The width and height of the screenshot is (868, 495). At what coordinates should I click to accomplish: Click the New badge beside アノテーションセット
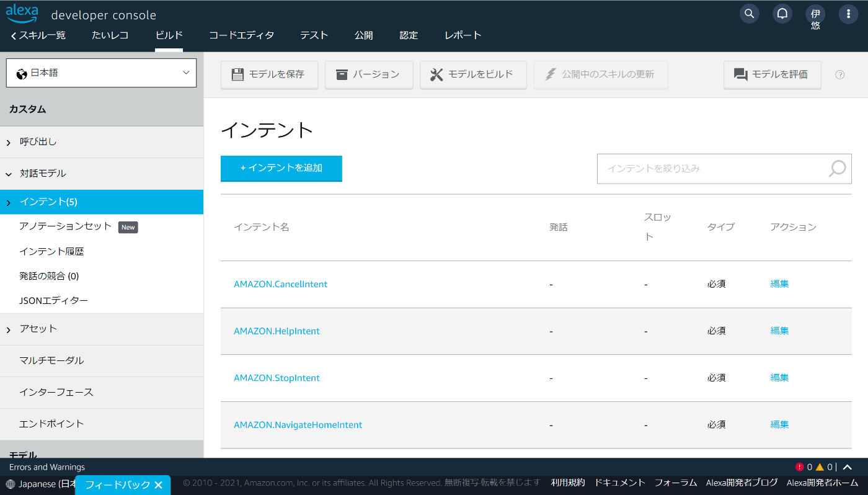(128, 228)
